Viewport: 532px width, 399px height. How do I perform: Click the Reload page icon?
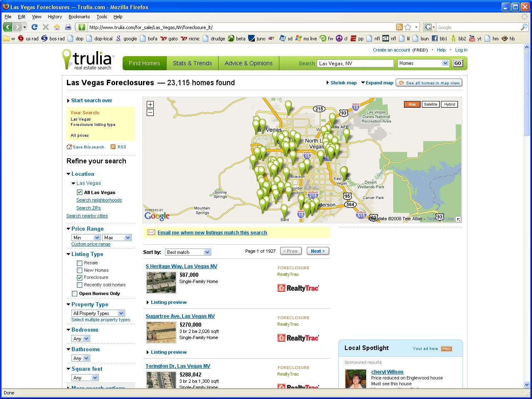click(x=34, y=27)
